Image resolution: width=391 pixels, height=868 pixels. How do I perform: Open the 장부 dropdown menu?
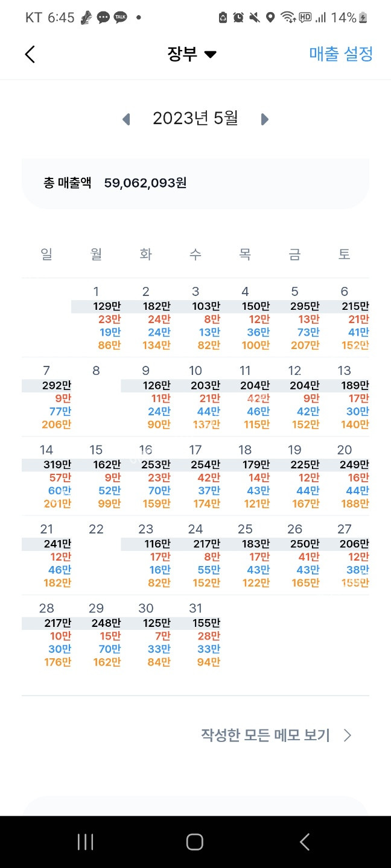click(x=191, y=54)
